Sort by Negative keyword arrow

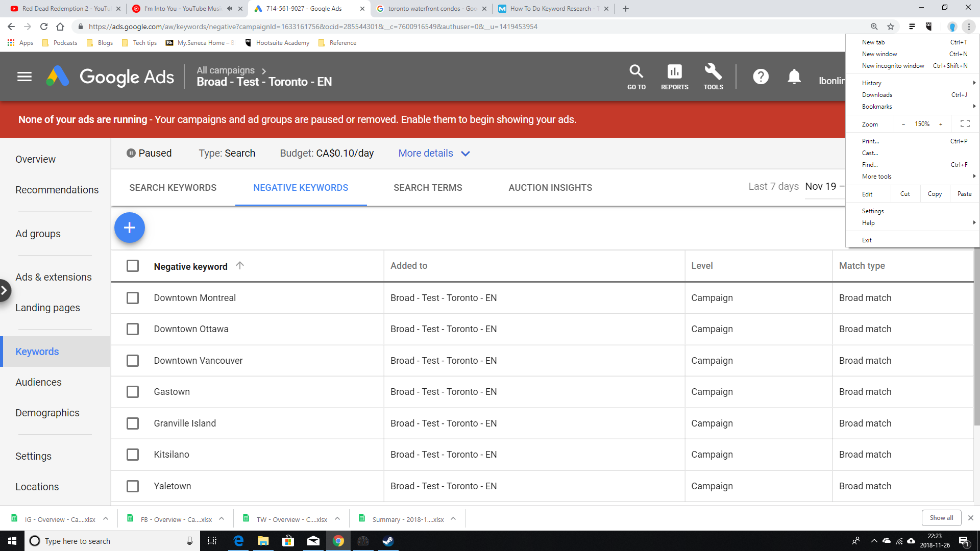click(x=240, y=265)
